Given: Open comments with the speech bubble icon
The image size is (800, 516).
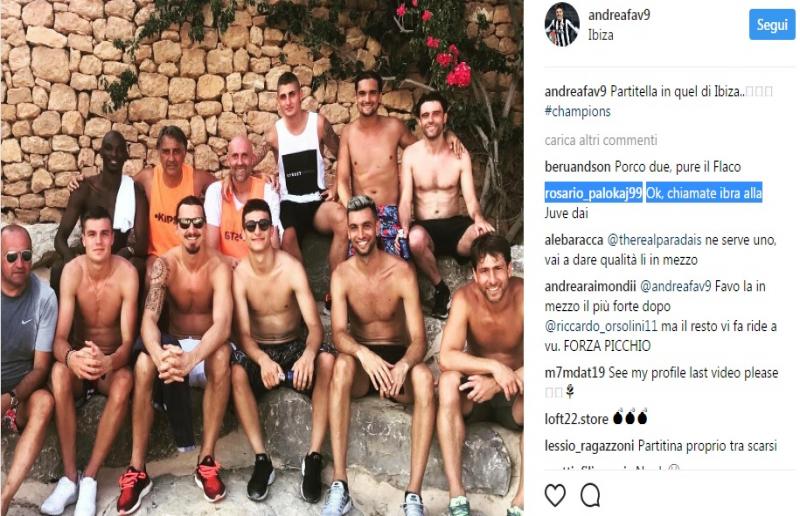Looking at the screenshot, I should coord(590,495).
